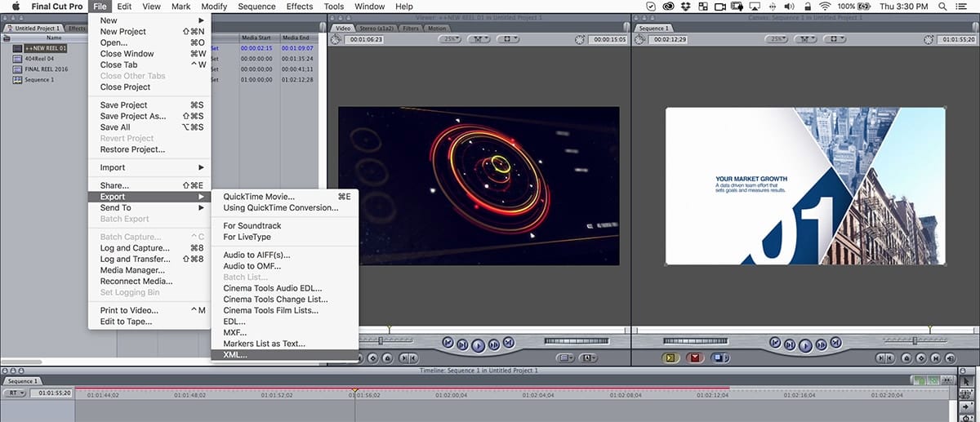This screenshot has height=422, width=980.
Task: Open the RT real-time effects popup
Action: point(14,393)
